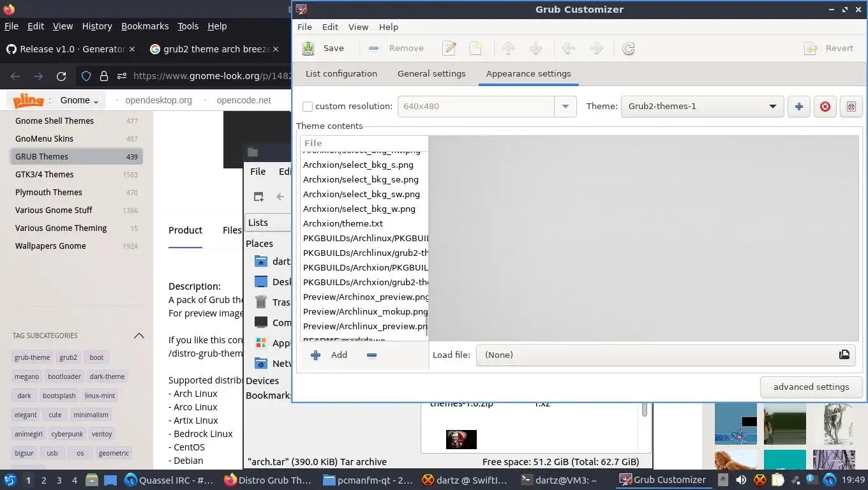Open the edit entry pencil tool
868x490 pixels.
click(449, 48)
